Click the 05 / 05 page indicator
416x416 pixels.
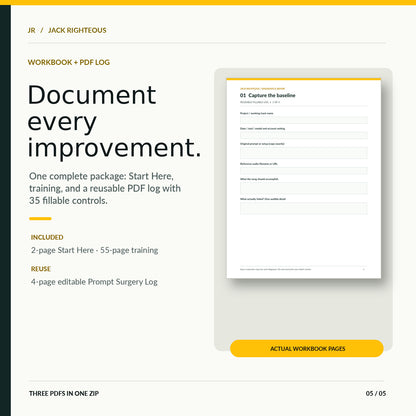pyautogui.click(x=376, y=393)
